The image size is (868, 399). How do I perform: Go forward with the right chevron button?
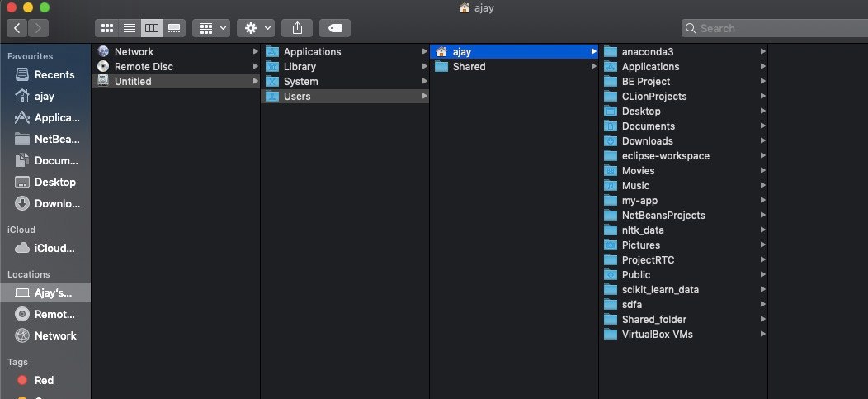click(38, 28)
